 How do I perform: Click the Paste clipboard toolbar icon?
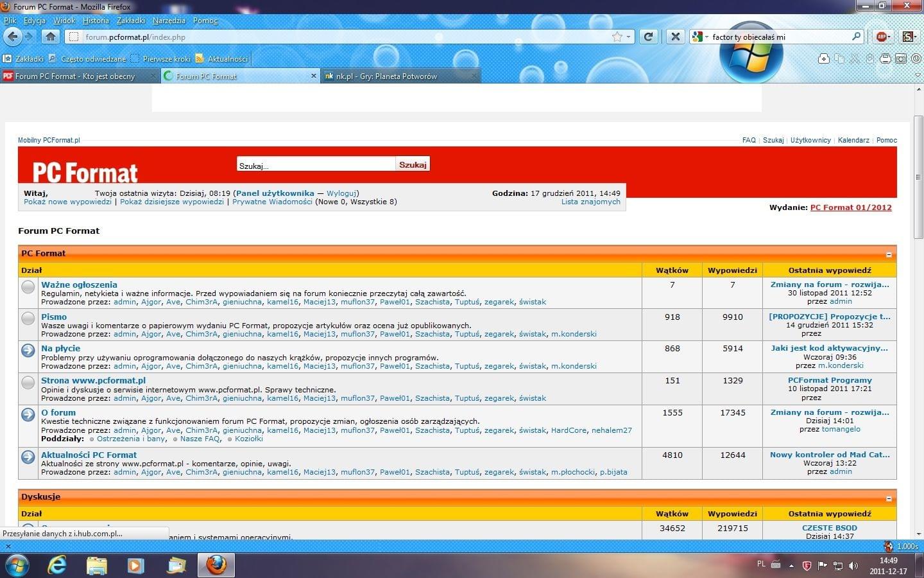pos(870,58)
